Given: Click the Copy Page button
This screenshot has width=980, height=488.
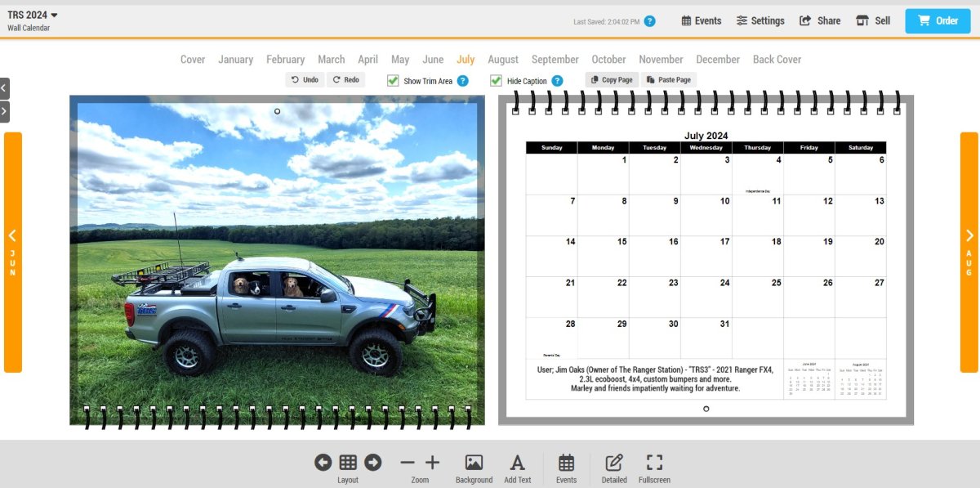Looking at the screenshot, I should click(x=611, y=80).
